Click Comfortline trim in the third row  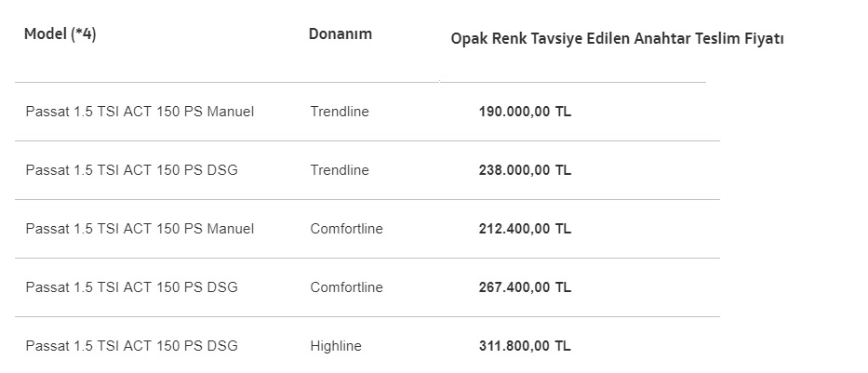click(346, 229)
